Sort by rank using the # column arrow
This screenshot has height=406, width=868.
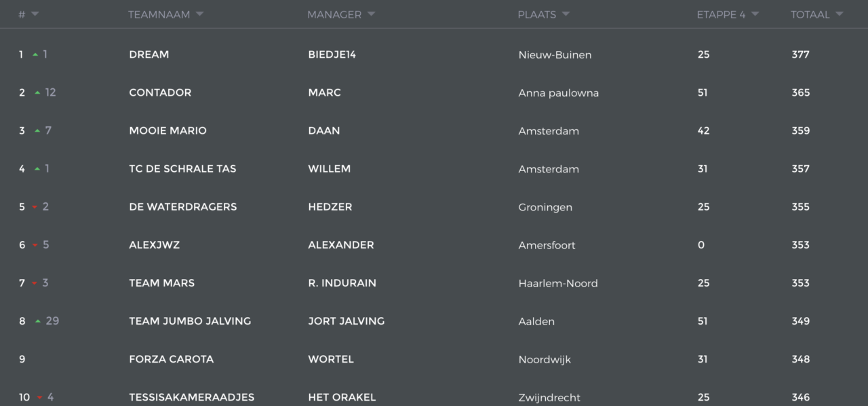[x=35, y=14]
